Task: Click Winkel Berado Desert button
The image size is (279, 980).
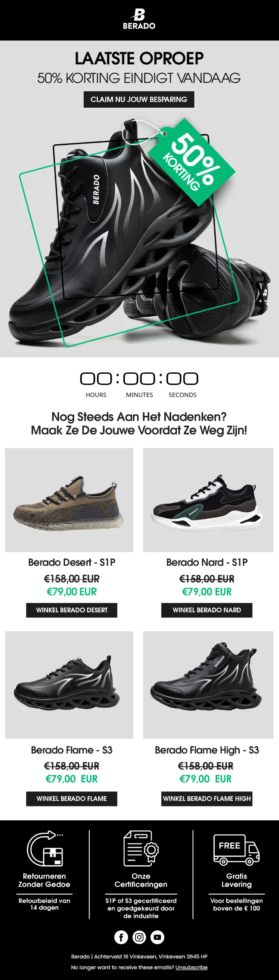Action: click(72, 610)
